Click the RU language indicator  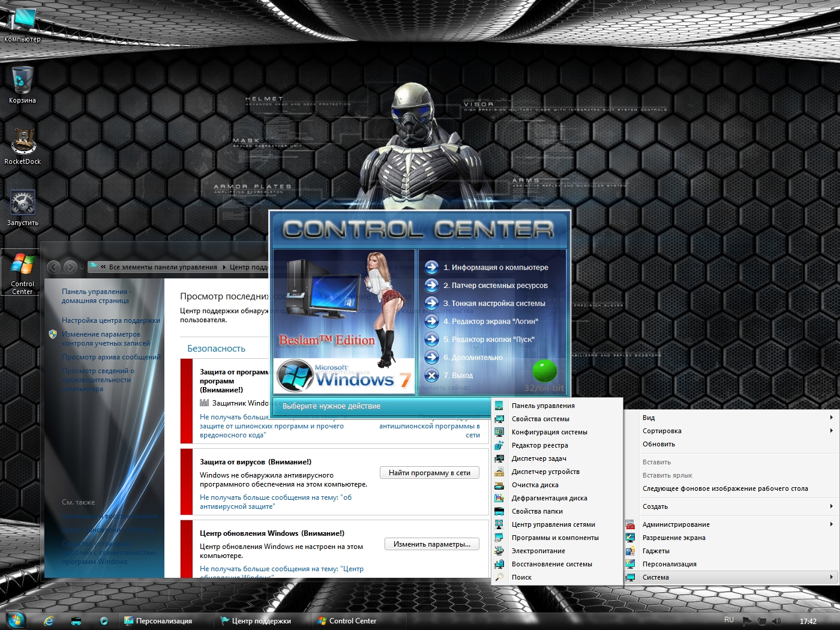(x=729, y=620)
